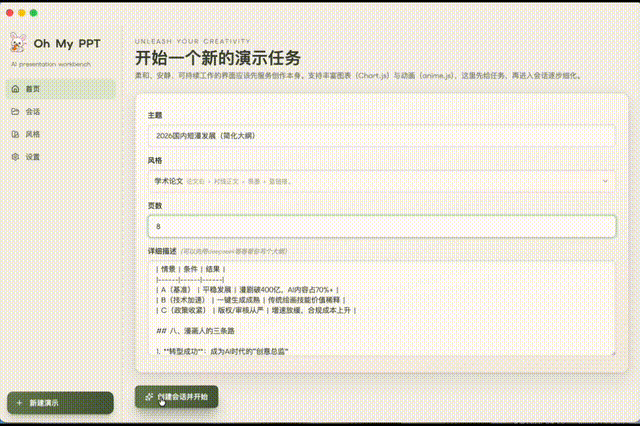Click the yellow minimize window button
Image resolution: width=640 pixels, height=426 pixels.
[x=22, y=13]
